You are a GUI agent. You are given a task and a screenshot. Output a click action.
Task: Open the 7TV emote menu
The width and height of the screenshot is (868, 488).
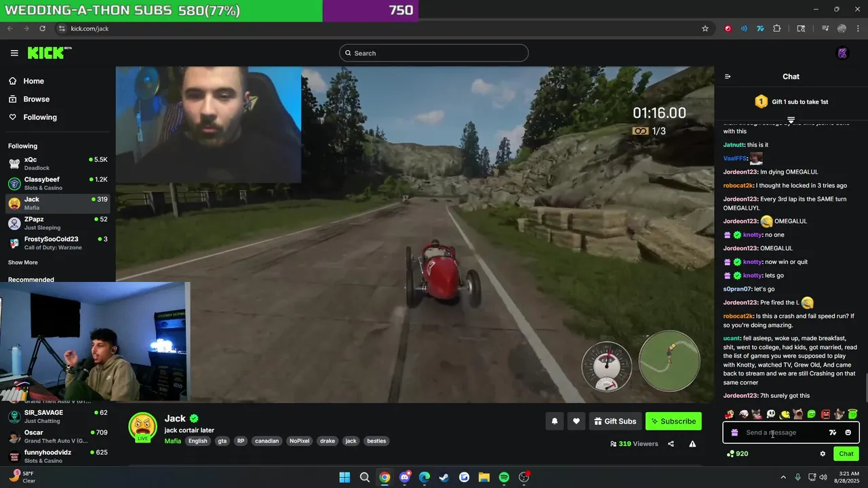tap(833, 432)
